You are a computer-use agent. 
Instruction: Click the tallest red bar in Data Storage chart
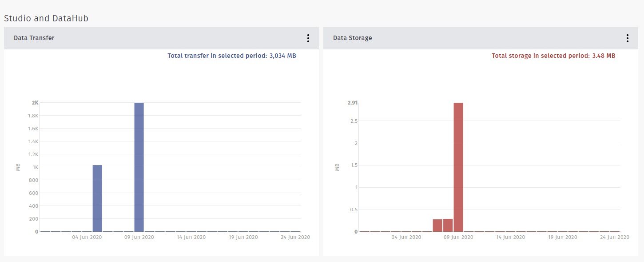[458, 167]
